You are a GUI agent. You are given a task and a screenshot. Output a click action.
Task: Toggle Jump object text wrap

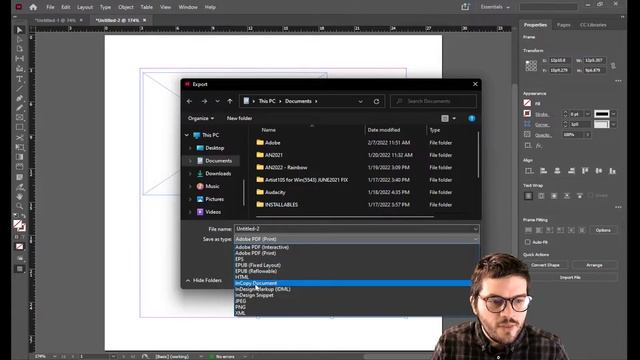click(567, 196)
